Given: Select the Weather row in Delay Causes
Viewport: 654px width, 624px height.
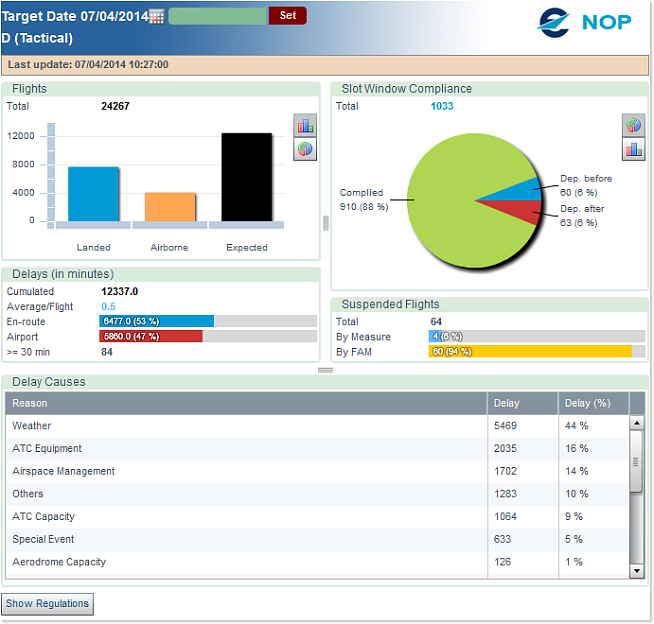Looking at the screenshot, I should point(247,426).
